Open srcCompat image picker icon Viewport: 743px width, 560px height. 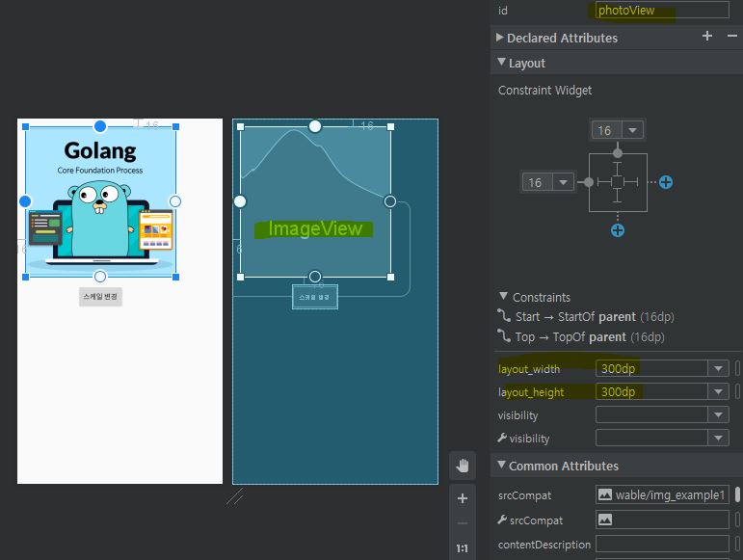pyautogui.click(x=605, y=494)
